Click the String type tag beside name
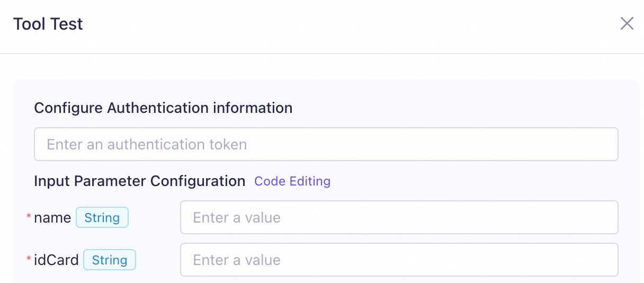 pyautogui.click(x=102, y=217)
